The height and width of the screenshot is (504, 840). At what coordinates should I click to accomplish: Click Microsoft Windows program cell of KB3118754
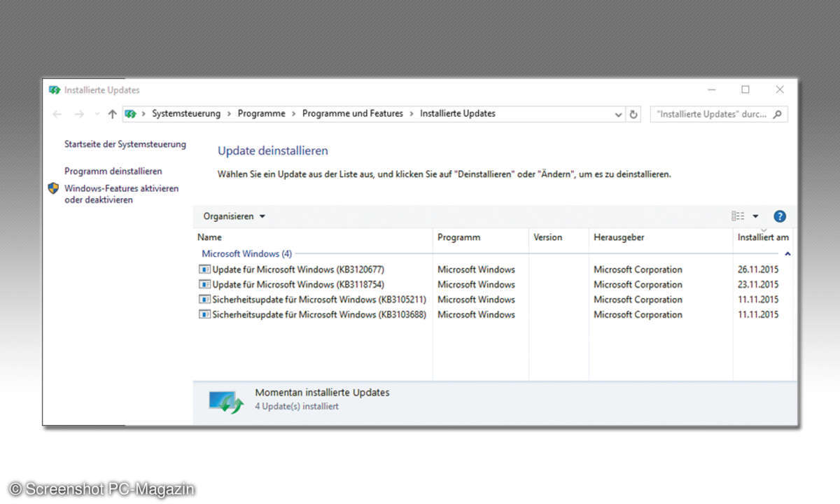pos(476,284)
